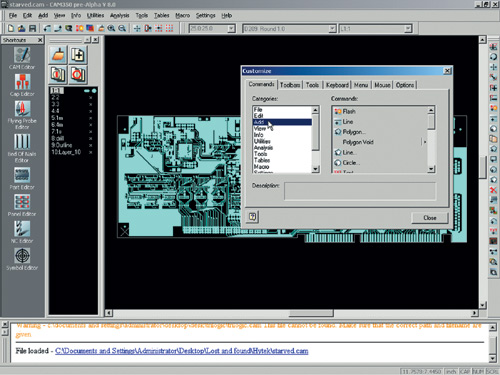
Task: Click down arrow of Categories list scrollbar
Action: [315, 169]
